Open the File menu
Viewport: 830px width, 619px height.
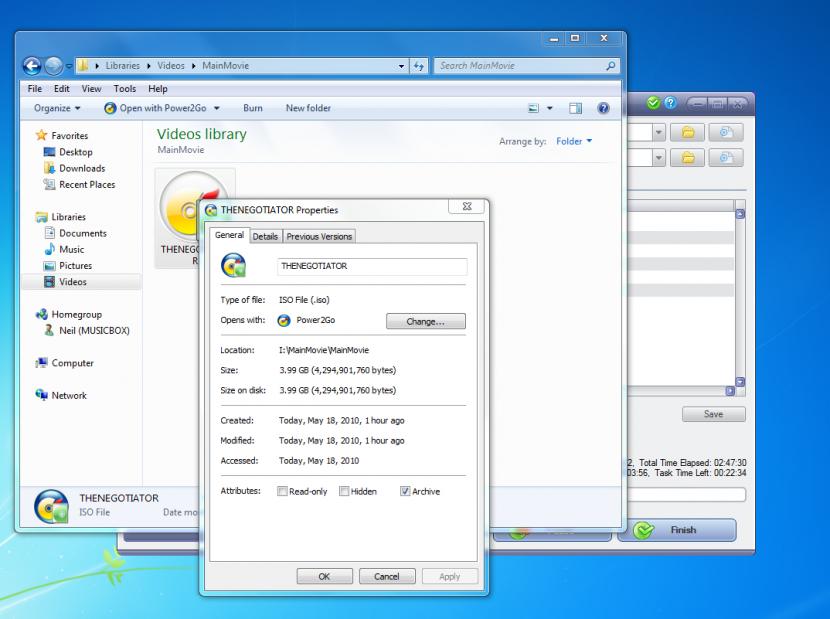pyautogui.click(x=34, y=89)
